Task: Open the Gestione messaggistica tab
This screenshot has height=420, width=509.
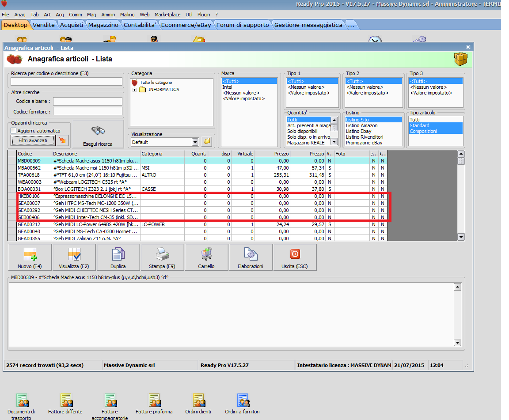Action: 308,25
